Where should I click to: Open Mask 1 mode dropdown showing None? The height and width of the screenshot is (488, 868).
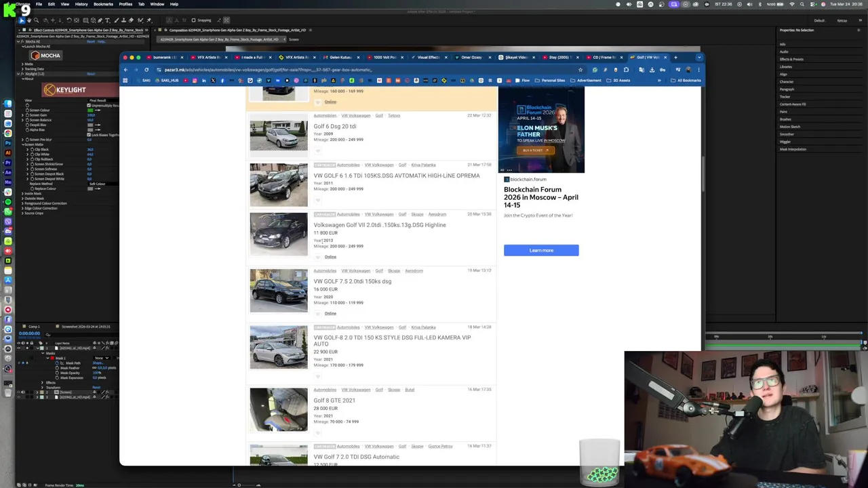click(x=101, y=358)
